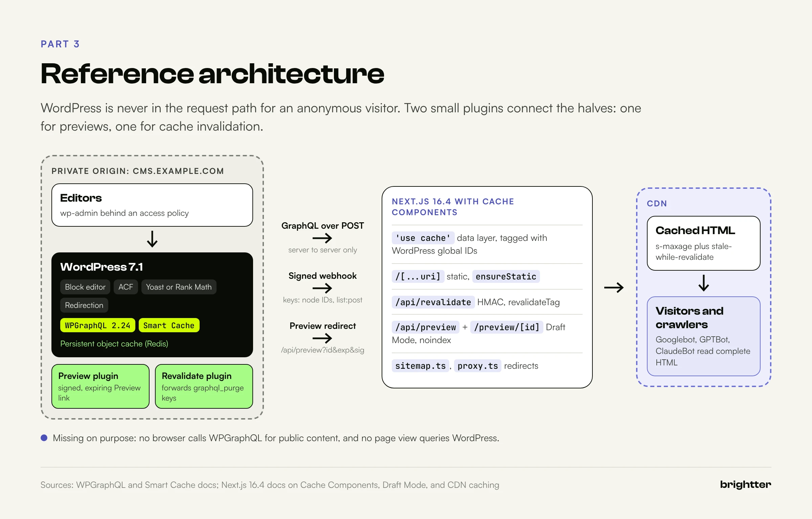Click the WPGraphQL 2.24 highlighted tag
The height and width of the screenshot is (519, 812).
[x=97, y=325]
